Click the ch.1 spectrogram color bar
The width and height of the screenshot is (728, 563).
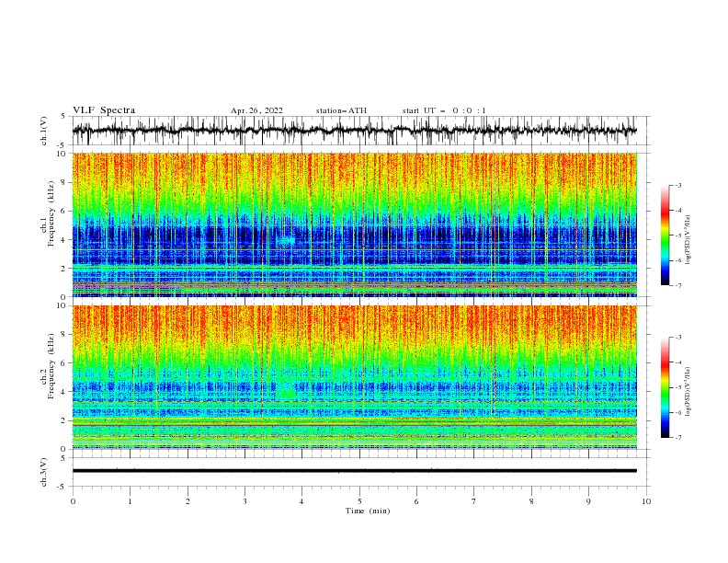pos(665,236)
